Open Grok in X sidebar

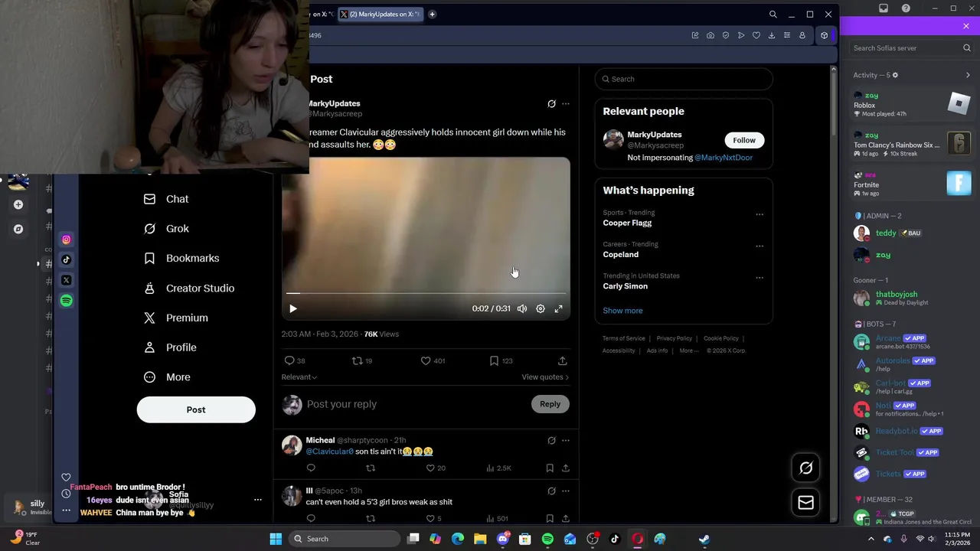point(166,229)
